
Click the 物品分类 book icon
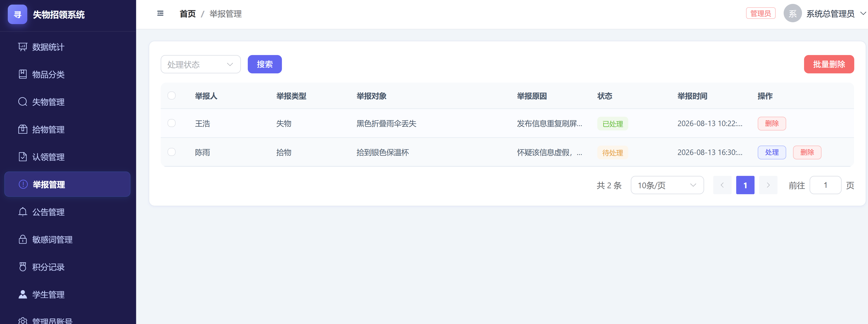22,74
